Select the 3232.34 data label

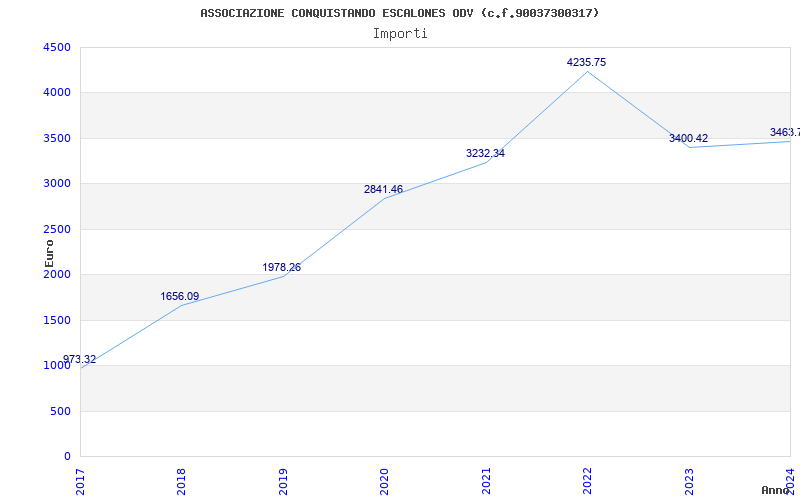[485, 153]
